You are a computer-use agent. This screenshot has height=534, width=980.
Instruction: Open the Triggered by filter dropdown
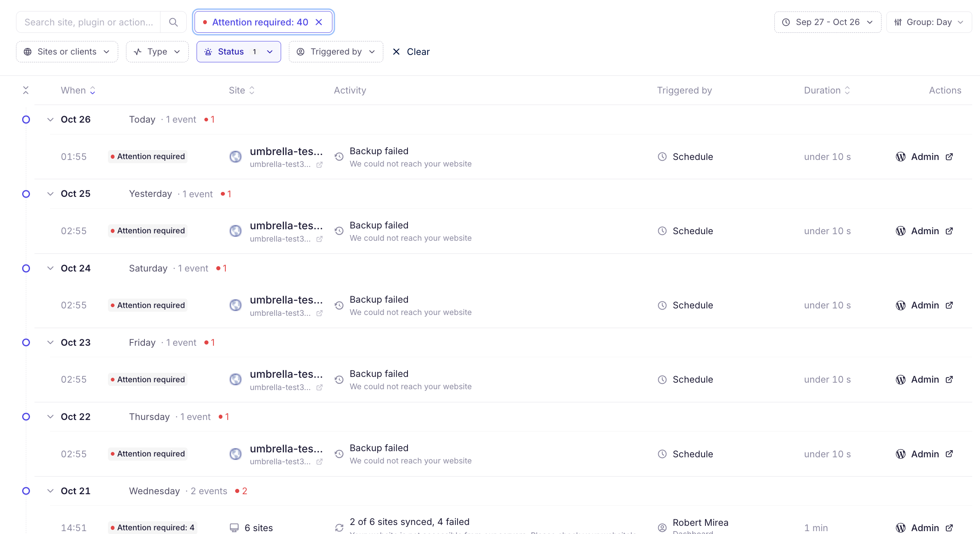336,52
